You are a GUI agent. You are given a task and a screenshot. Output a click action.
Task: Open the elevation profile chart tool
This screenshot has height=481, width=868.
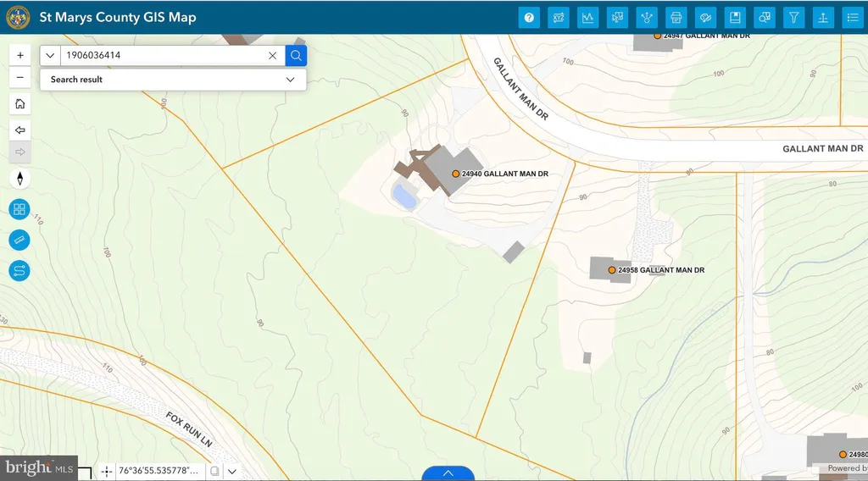click(x=587, y=18)
